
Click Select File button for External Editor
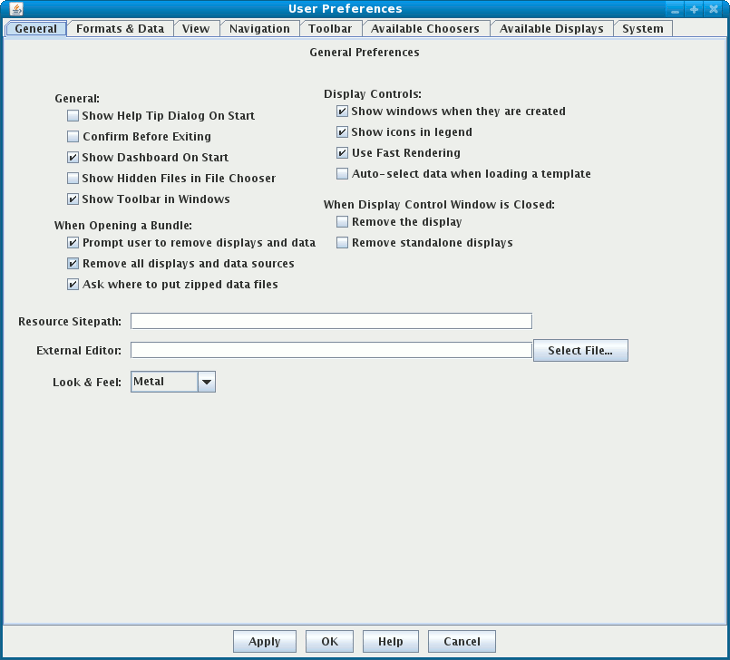(x=580, y=351)
